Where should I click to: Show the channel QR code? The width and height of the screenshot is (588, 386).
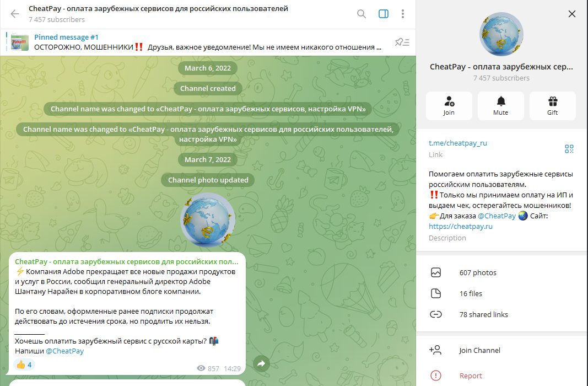[x=569, y=148]
